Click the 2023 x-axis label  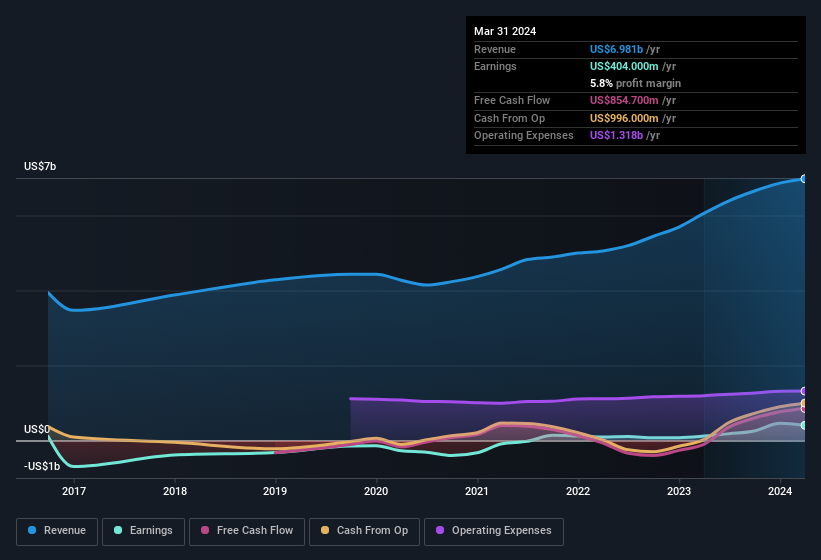(x=679, y=491)
